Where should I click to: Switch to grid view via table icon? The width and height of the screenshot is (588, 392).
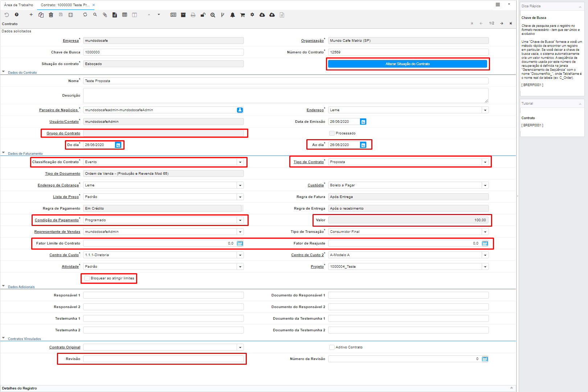124,15
